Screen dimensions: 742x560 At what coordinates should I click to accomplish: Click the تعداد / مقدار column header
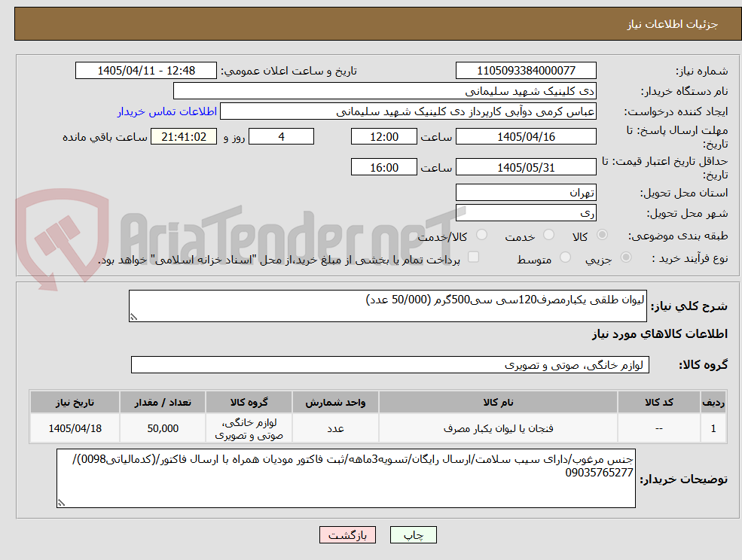coord(162,402)
